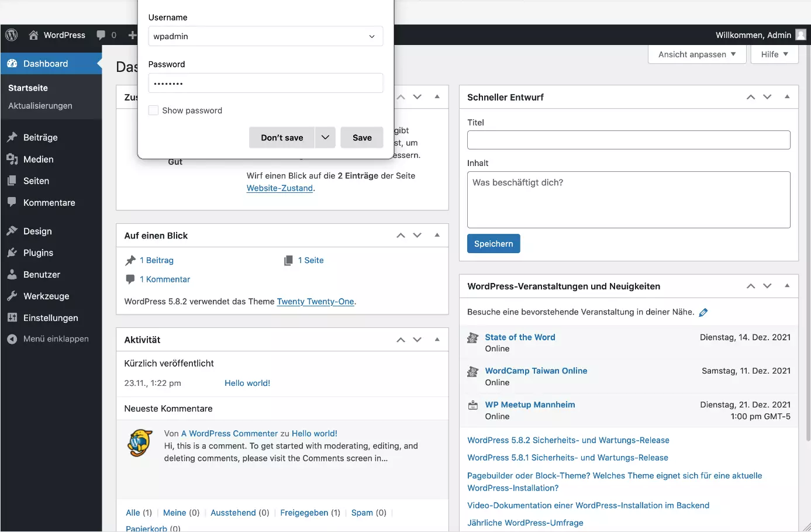Collapse the Schneller Entwurf panel triangle
The image size is (811, 532).
[787, 96]
